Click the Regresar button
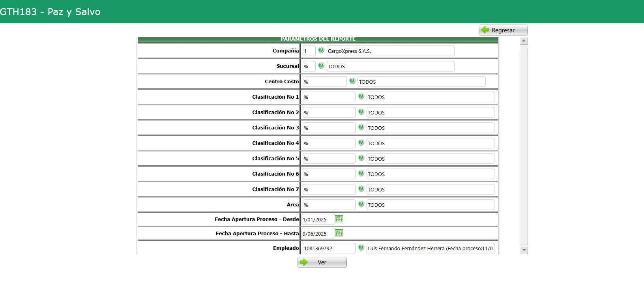 [503, 30]
